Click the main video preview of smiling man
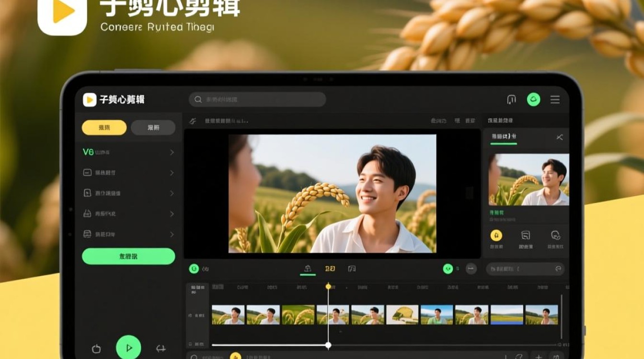 [x=333, y=193]
